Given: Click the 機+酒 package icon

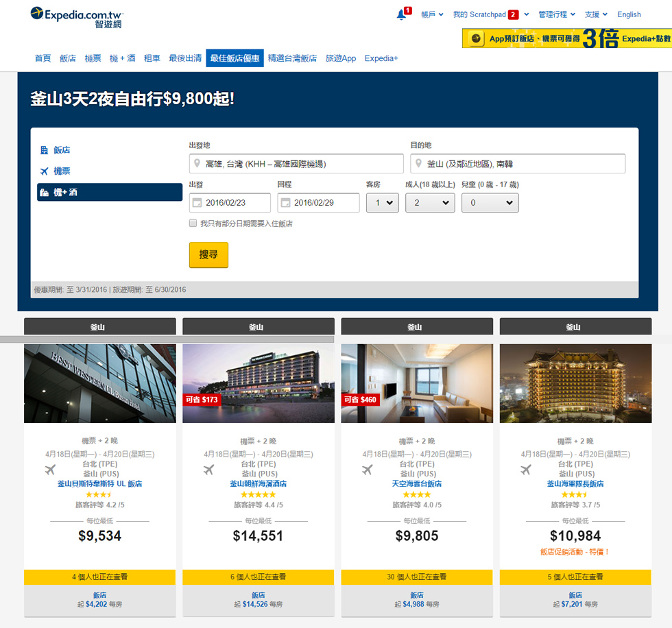Looking at the screenshot, I should [44, 193].
